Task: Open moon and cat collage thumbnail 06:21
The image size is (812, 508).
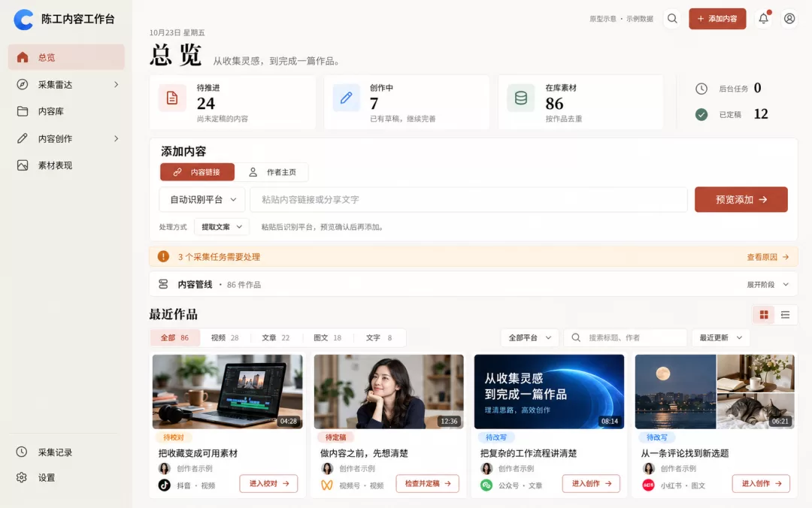Action: coord(715,392)
